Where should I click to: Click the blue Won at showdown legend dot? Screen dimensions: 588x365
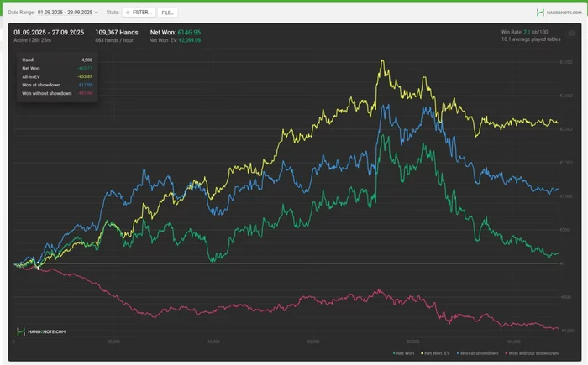coord(459,354)
